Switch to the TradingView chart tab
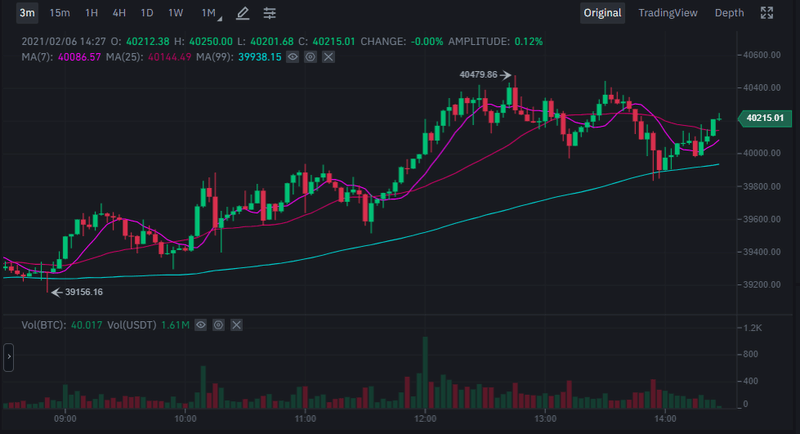This screenshot has width=800, height=434. (x=670, y=13)
